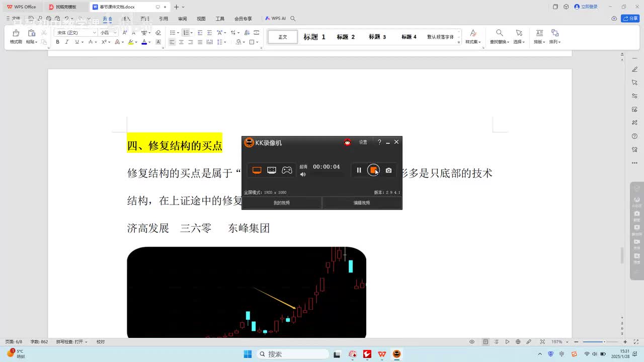Switch to the 会员专享 member tab
The width and height of the screenshot is (644, 362).
[x=243, y=19]
